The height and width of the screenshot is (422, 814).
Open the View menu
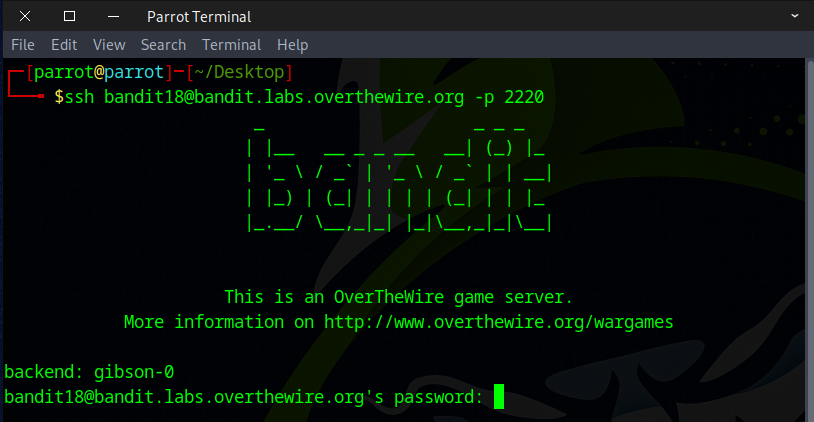coord(109,45)
